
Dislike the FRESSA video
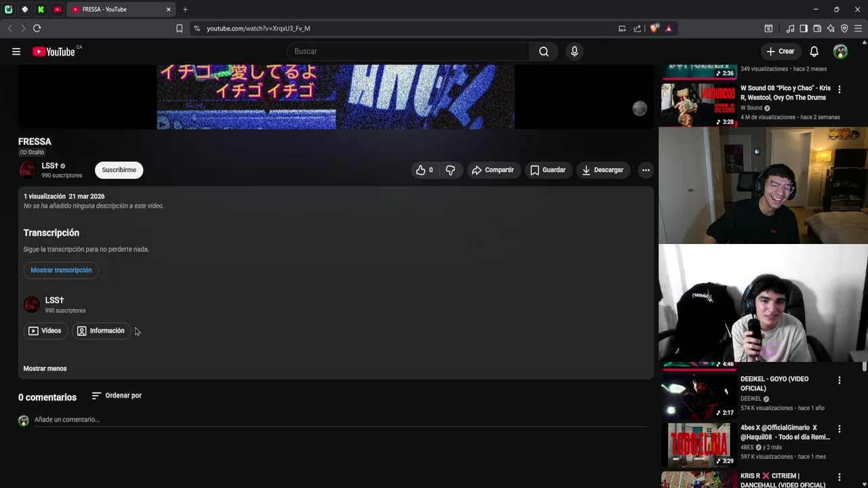(450, 170)
